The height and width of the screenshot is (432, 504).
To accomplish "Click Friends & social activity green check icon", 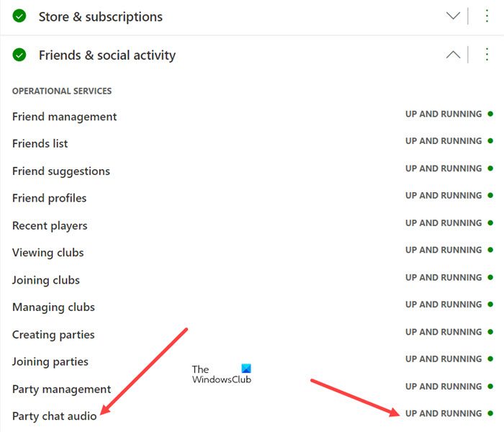I will 19,55.
